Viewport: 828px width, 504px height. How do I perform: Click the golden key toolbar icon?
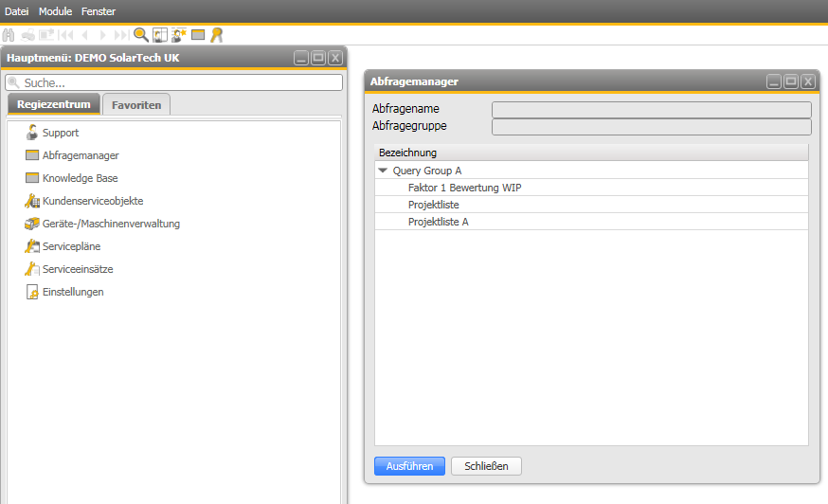coord(217,35)
